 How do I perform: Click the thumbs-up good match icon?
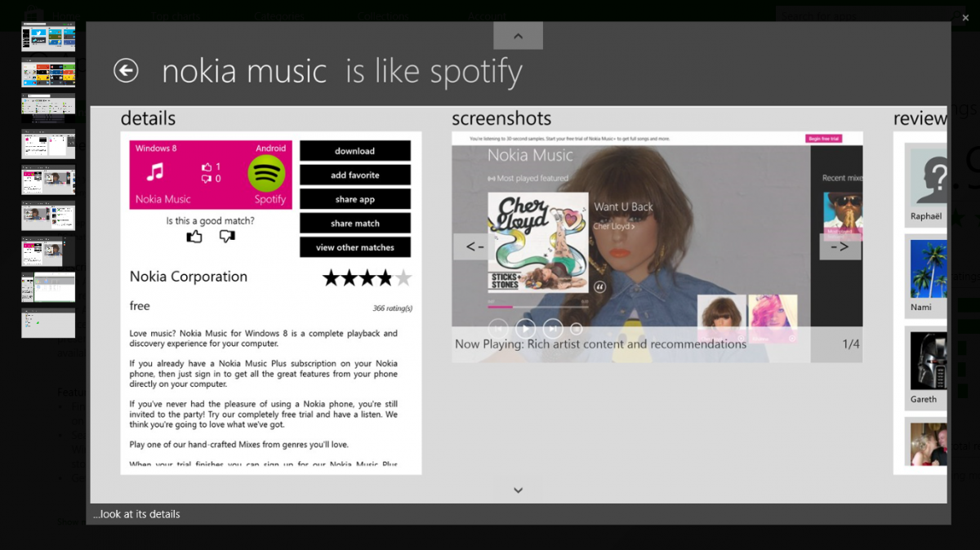point(194,237)
